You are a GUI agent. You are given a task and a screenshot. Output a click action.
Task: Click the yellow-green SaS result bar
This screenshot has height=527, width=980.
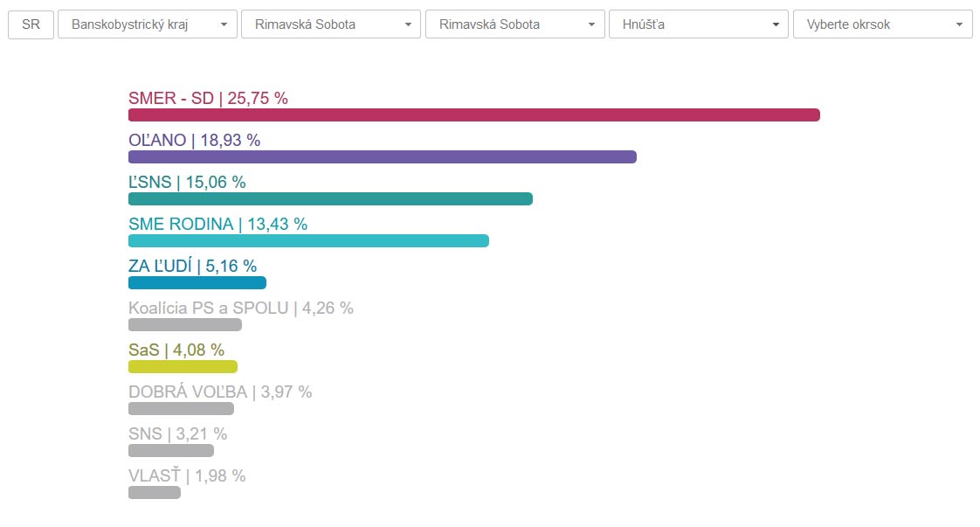click(x=183, y=367)
